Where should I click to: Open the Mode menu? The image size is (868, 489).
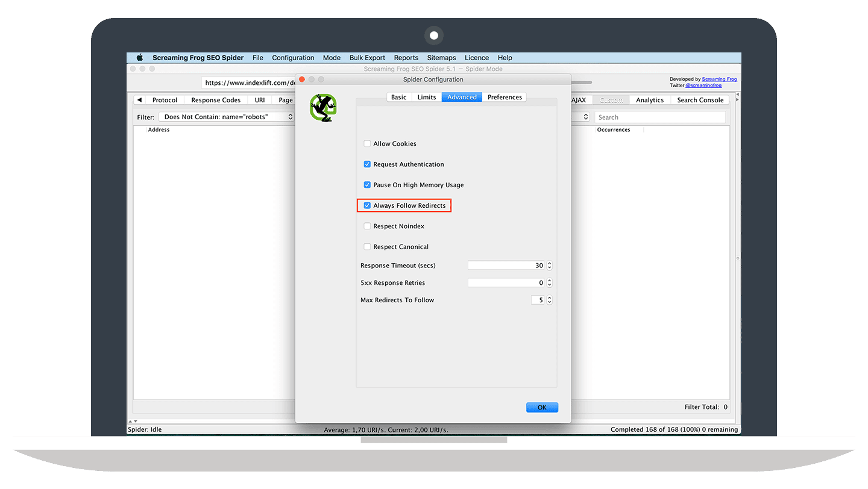pyautogui.click(x=332, y=58)
